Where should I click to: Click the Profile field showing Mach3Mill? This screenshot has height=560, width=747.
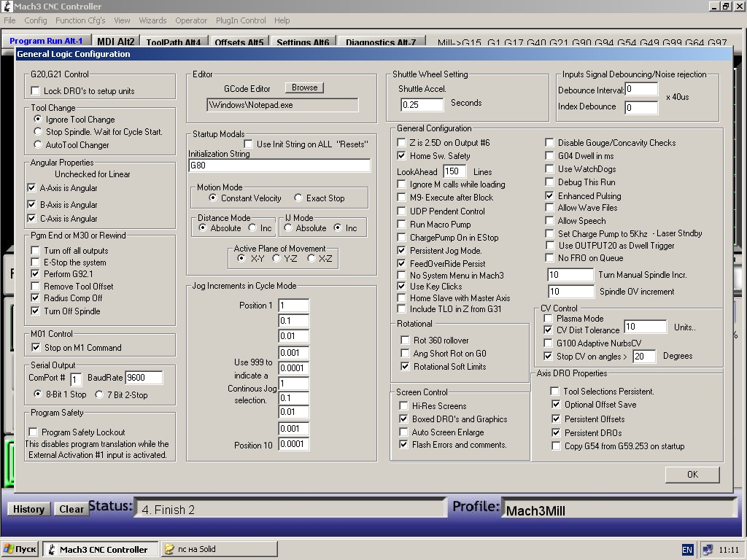coord(619,509)
